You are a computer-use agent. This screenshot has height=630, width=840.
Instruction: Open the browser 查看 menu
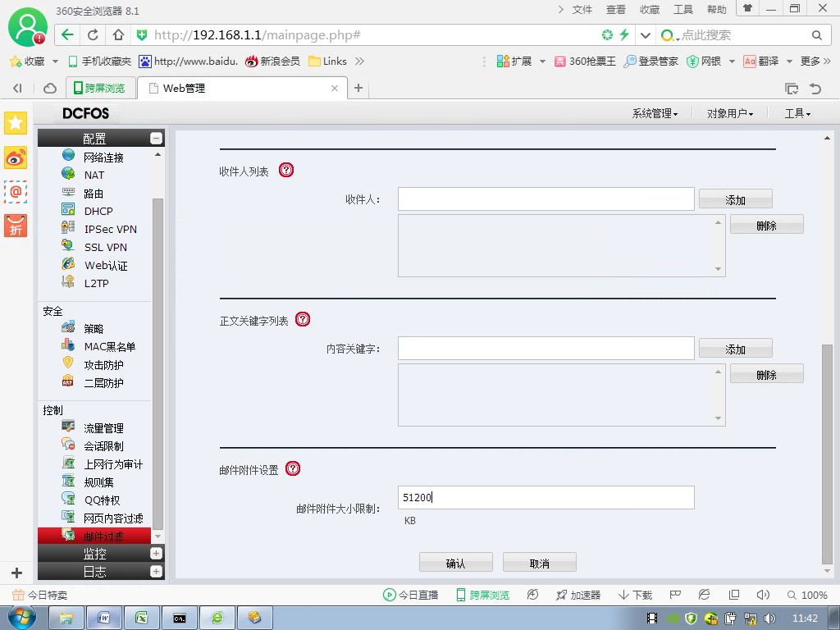pos(615,10)
